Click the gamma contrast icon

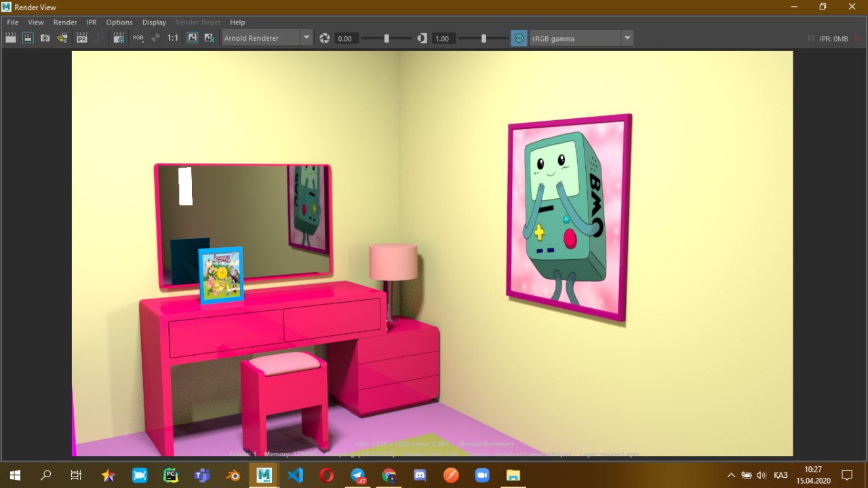(422, 38)
